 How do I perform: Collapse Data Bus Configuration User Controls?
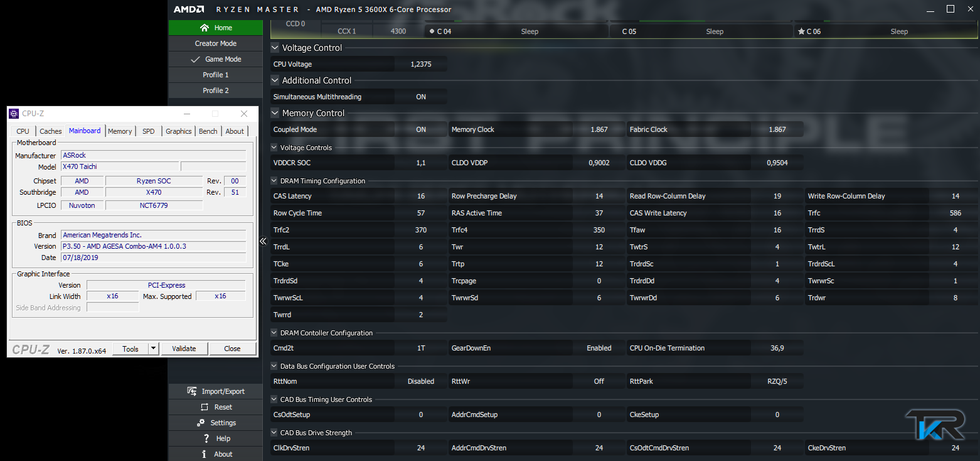tap(274, 366)
